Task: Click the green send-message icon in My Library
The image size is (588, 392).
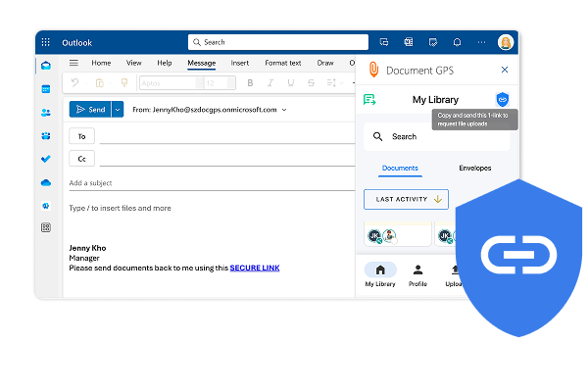Action: (369, 99)
